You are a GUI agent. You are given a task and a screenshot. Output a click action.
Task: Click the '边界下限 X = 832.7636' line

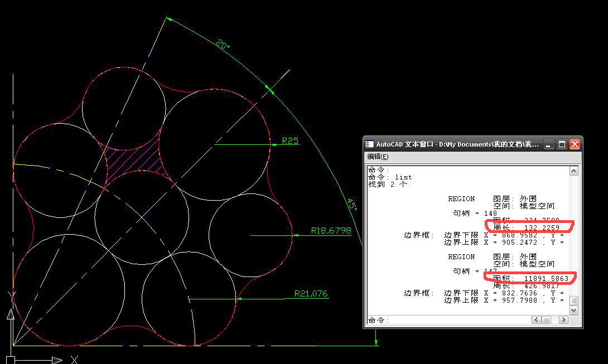click(504, 293)
